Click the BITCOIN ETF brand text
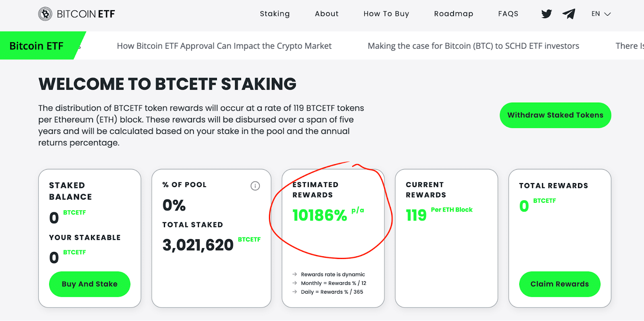The width and height of the screenshot is (644, 321). pyautogui.click(x=86, y=14)
